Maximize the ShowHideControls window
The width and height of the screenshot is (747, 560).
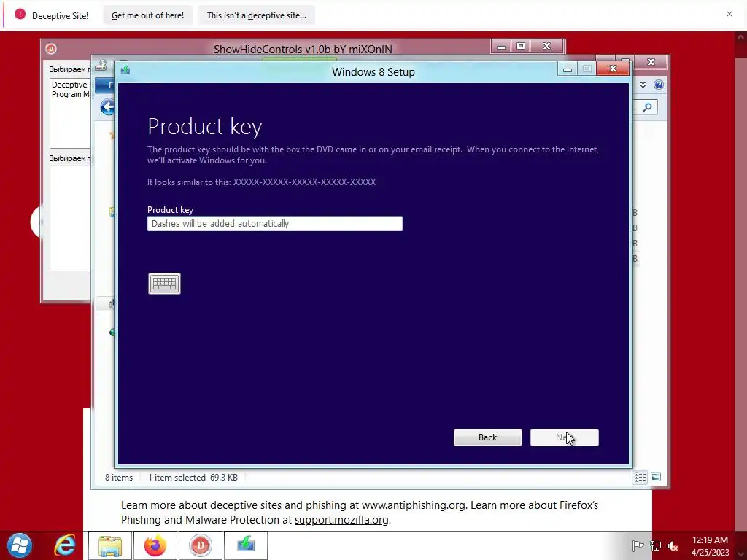[x=521, y=46]
